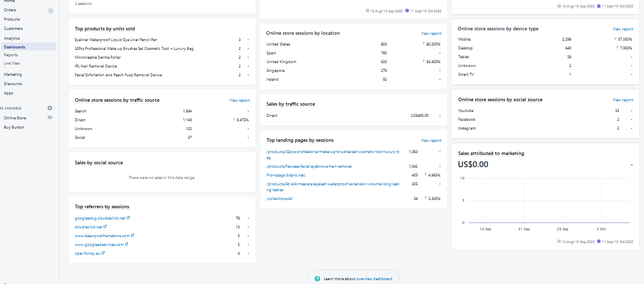
Task: View report for sessions by device type
Action: click(622, 29)
